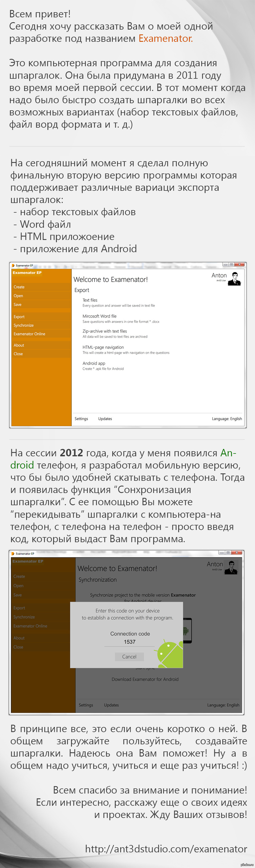Choose the Mircosoft Word file export option
This screenshot has width=255, height=868.
pyautogui.click(x=99, y=316)
